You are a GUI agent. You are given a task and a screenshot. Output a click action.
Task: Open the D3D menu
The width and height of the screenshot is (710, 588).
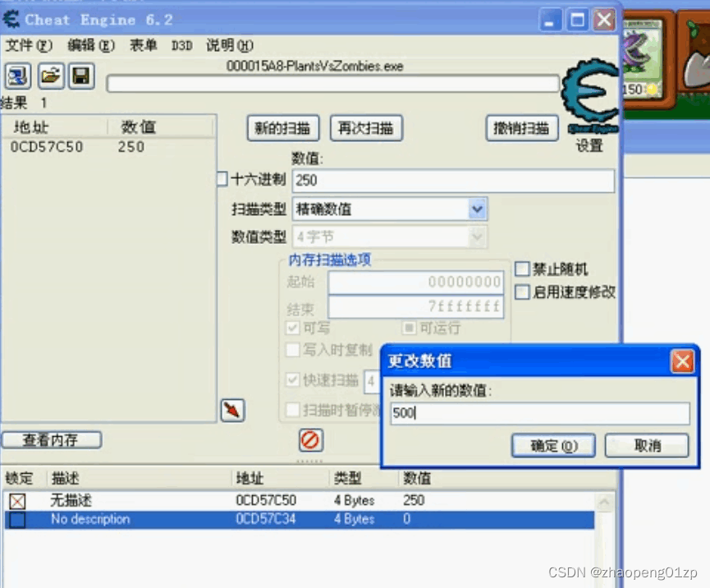pyautogui.click(x=181, y=46)
